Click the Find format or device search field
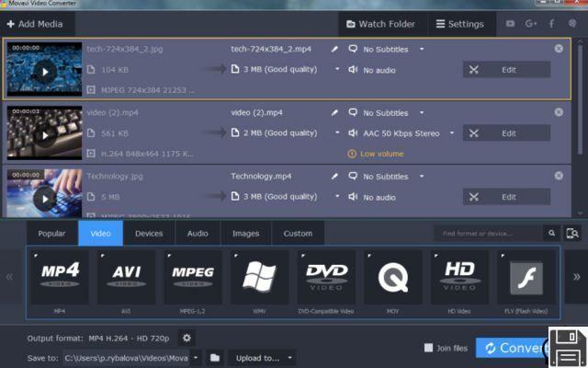588x368 pixels. 488,233
